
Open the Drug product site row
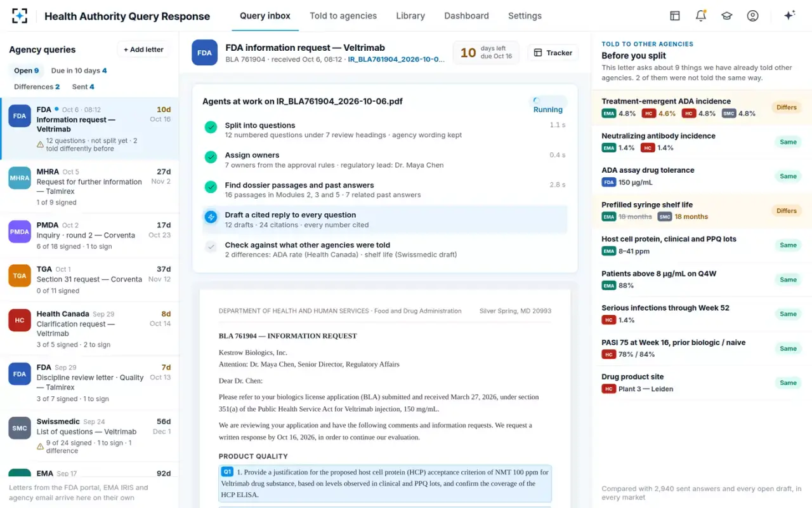[702, 383]
